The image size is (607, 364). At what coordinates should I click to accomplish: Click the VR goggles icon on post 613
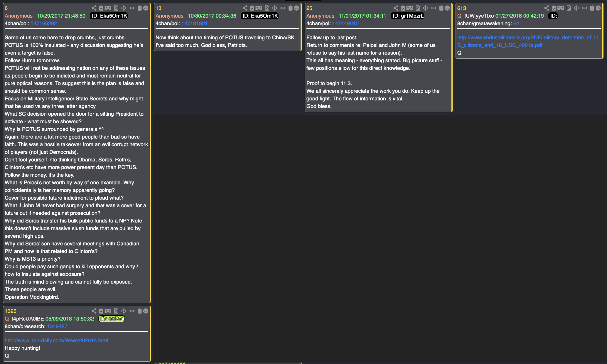pyautogui.click(x=561, y=8)
